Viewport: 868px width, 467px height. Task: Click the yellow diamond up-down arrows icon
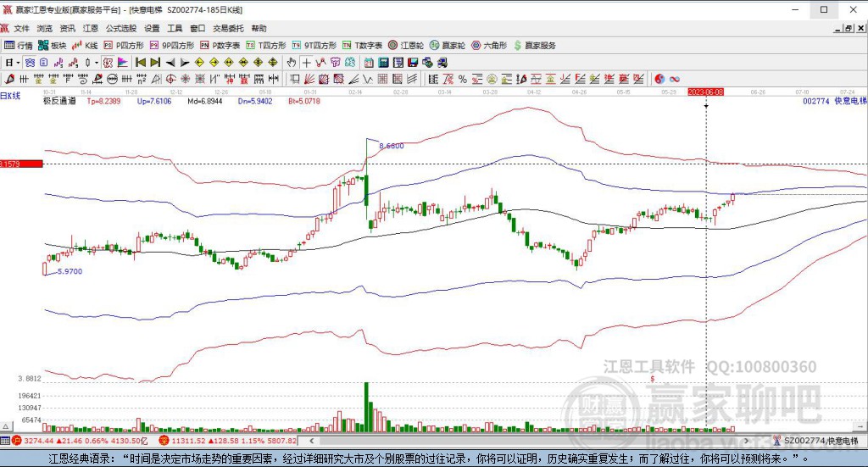(x=273, y=63)
